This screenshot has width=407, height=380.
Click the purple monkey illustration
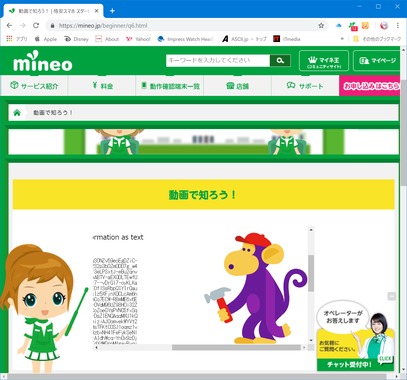(256, 288)
